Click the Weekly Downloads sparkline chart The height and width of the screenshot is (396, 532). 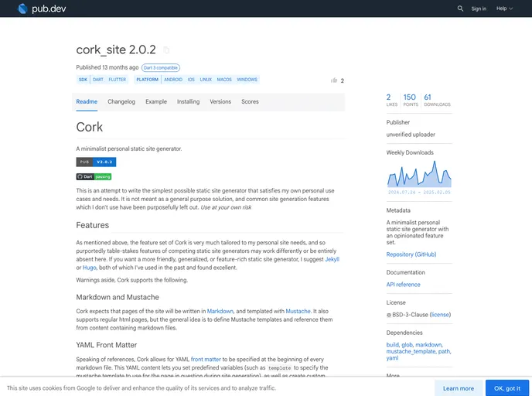419,173
